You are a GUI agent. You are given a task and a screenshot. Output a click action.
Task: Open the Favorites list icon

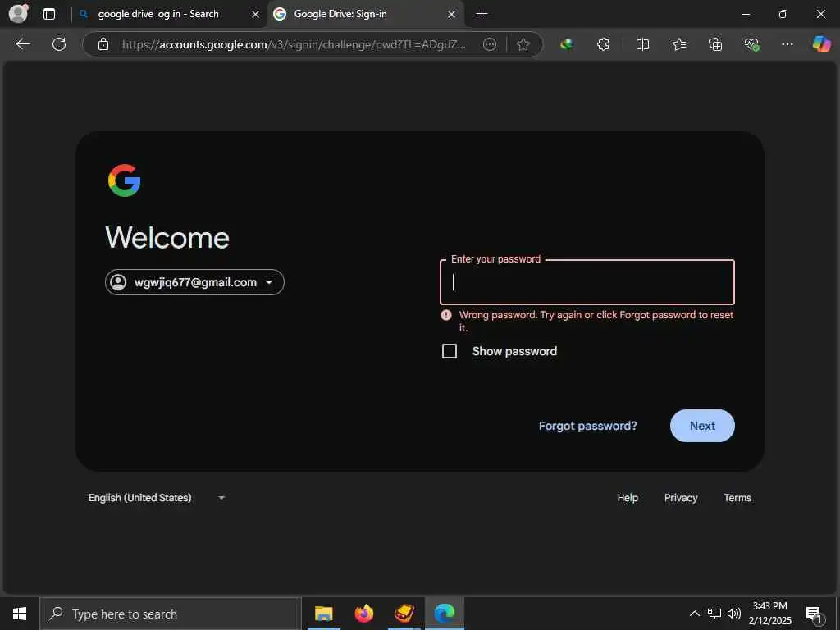pos(678,44)
